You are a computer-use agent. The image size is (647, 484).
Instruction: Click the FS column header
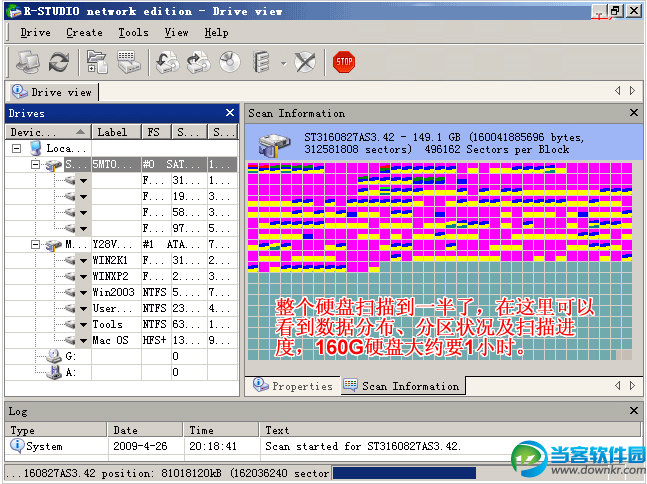(156, 132)
